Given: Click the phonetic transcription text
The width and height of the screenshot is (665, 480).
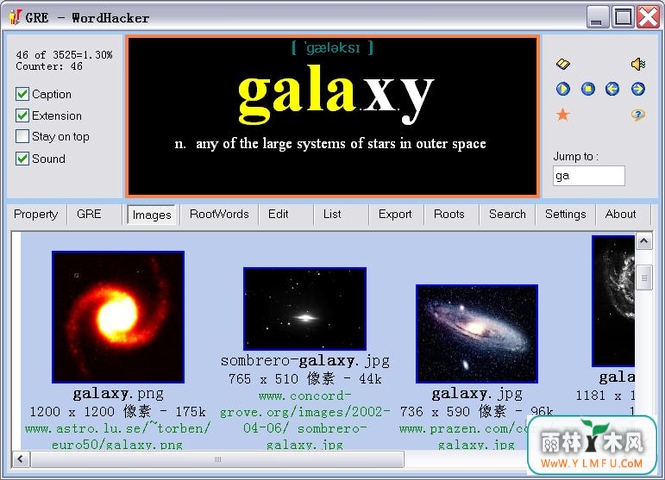Looking at the screenshot, I should pyautogui.click(x=332, y=47).
